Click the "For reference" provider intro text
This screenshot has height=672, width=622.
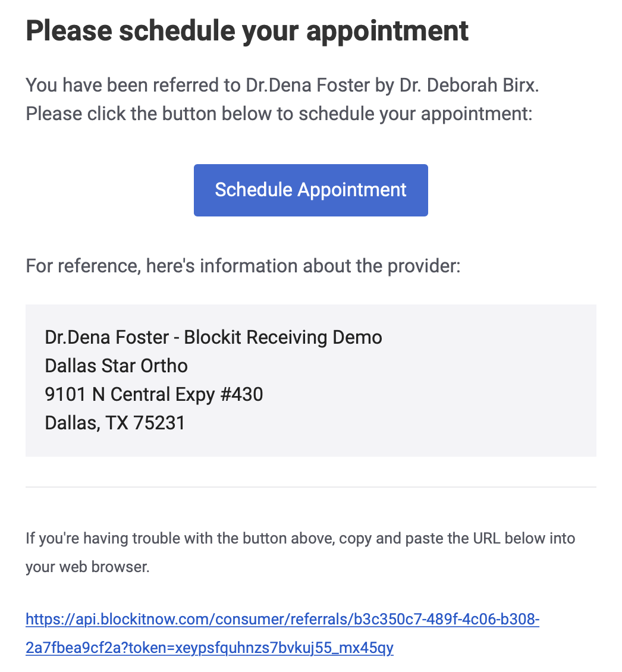point(243,266)
